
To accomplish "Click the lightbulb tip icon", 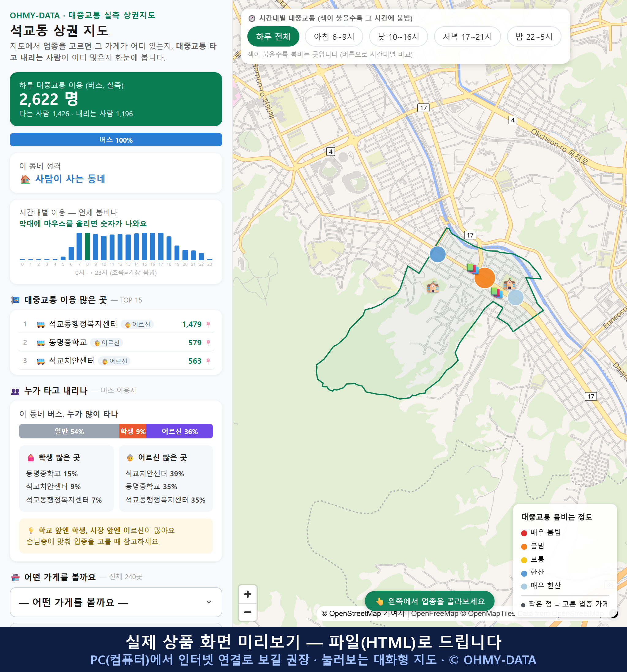I will click(x=31, y=530).
